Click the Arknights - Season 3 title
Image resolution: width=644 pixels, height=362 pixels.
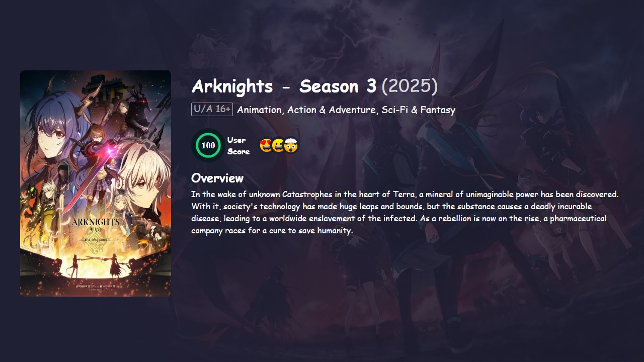[x=284, y=86]
